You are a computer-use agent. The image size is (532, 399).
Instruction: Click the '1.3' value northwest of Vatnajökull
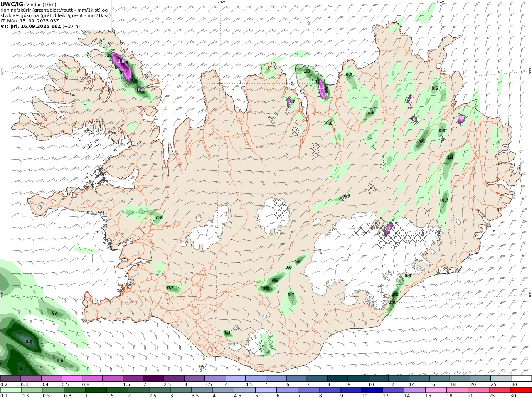pos(298,262)
